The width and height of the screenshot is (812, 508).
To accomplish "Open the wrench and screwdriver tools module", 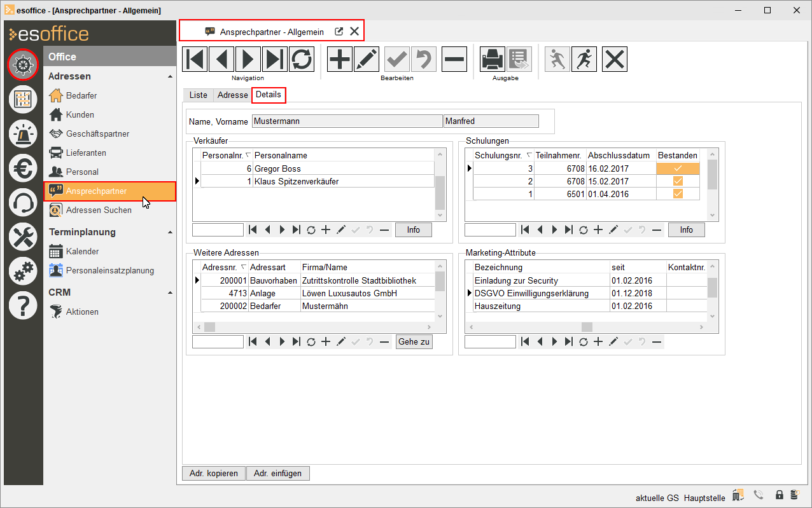I will 23,237.
